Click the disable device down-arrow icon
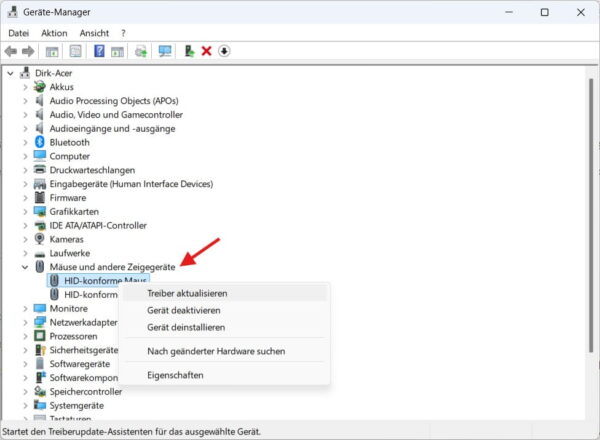Viewport: 600px width, 440px height. coord(224,51)
